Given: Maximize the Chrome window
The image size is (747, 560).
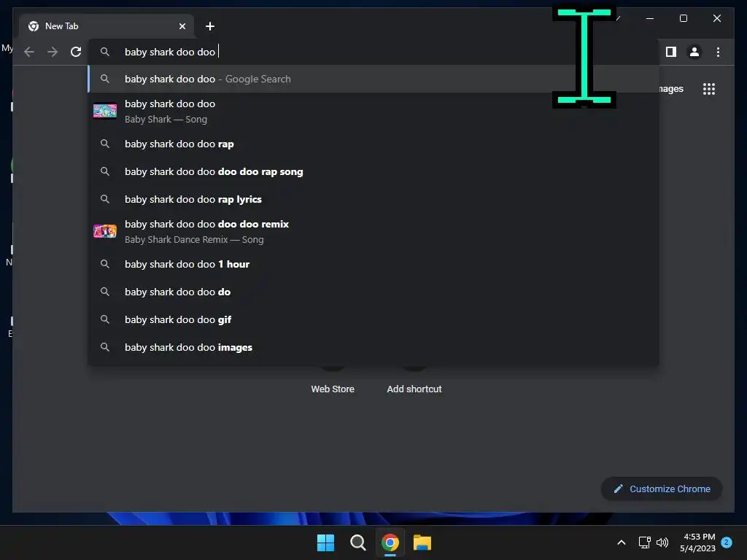Looking at the screenshot, I should [x=683, y=18].
